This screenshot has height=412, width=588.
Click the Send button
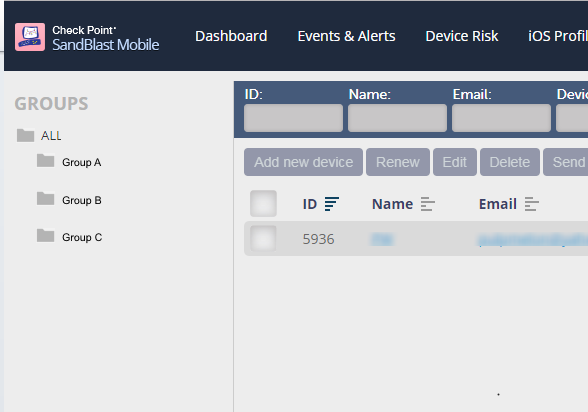tap(566, 162)
